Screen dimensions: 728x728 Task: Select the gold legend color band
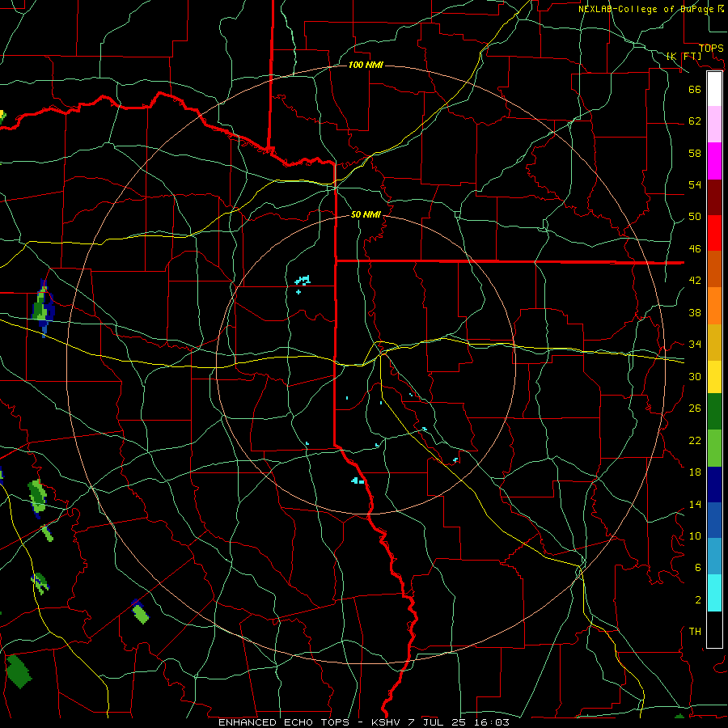714,342
